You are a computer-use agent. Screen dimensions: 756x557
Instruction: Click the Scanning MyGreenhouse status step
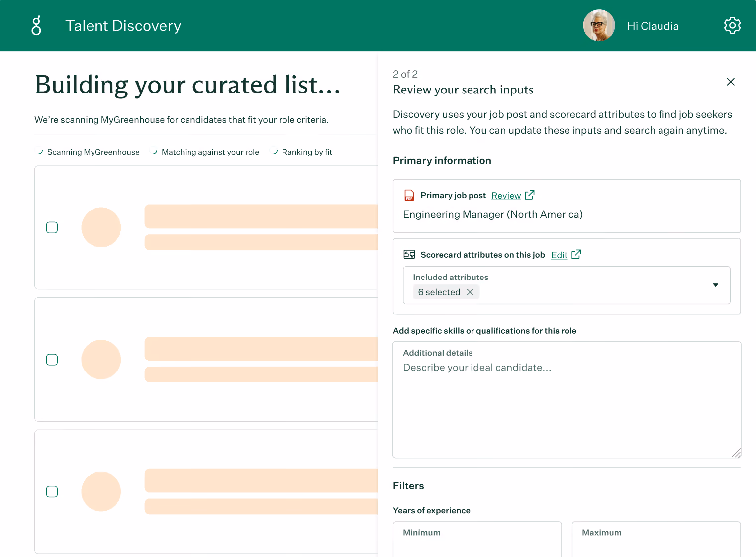coord(94,152)
